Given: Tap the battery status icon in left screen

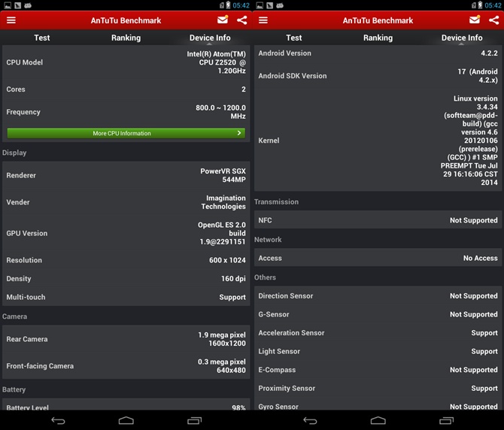Looking at the screenshot, I should (228, 5).
